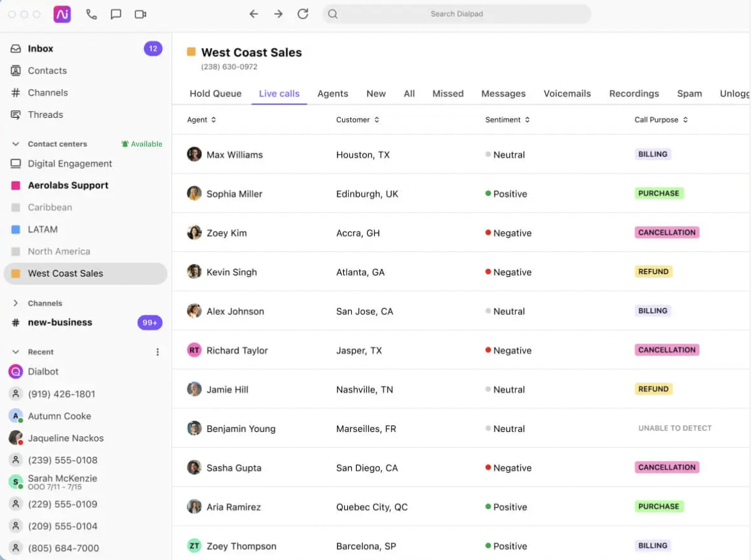This screenshot has width=752, height=560.
Task: Sort table by Call Purpose column
Action: (661, 120)
